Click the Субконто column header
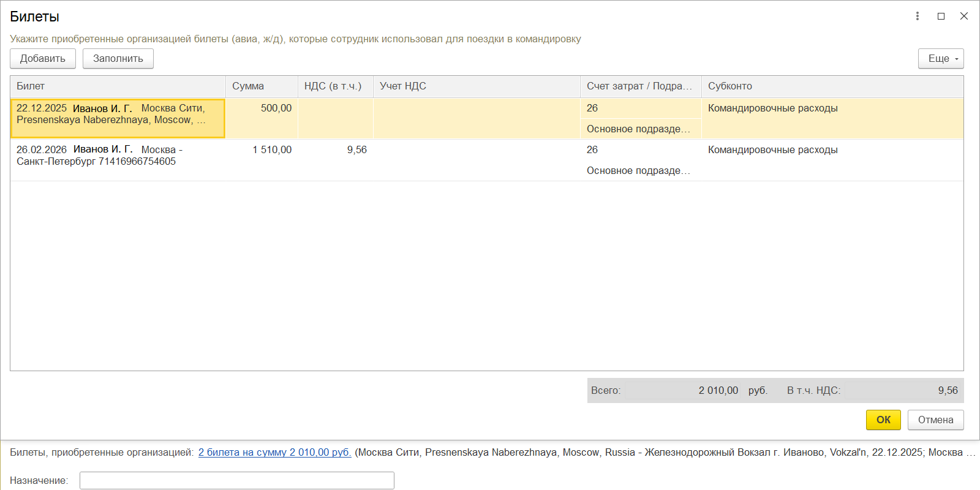The height and width of the screenshot is (490, 980). 832,86
